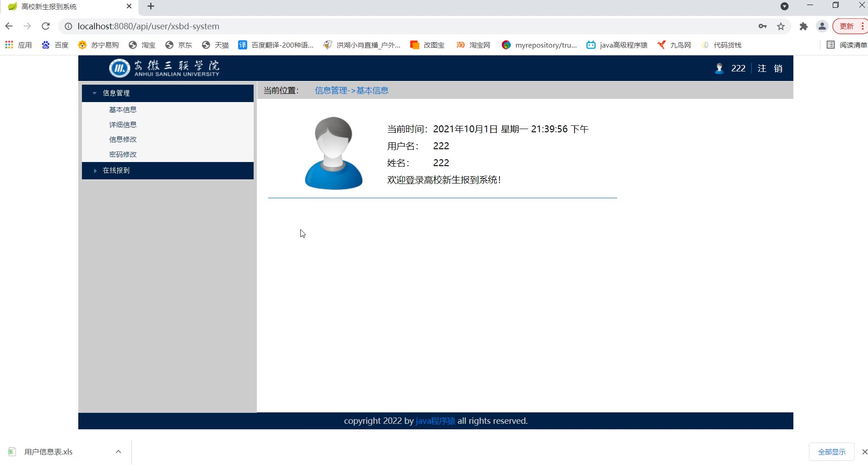Open the 代码货栈 bookmark
Screen dimensions: 868x465
pyautogui.click(x=721, y=45)
